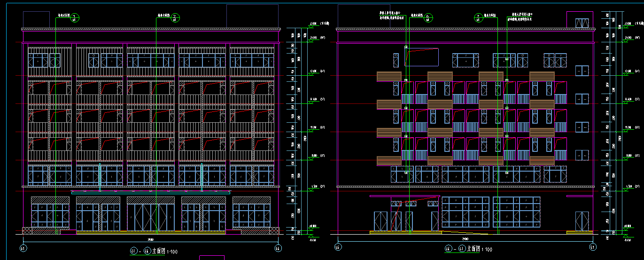The image size is (644, 260).
Task: Click the cyan vertical downpipe on left elevation
Action: (202, 178)
